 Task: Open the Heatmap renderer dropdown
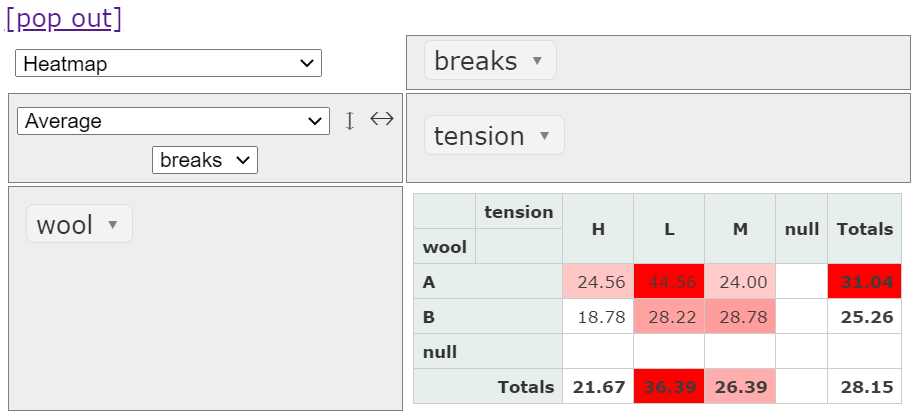click(x=168, y=64)
